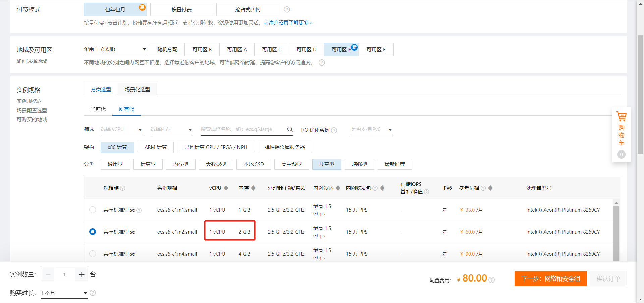644x303 pixels.
Task: Select ARM 计算 architecture
Action: point(156,147)
